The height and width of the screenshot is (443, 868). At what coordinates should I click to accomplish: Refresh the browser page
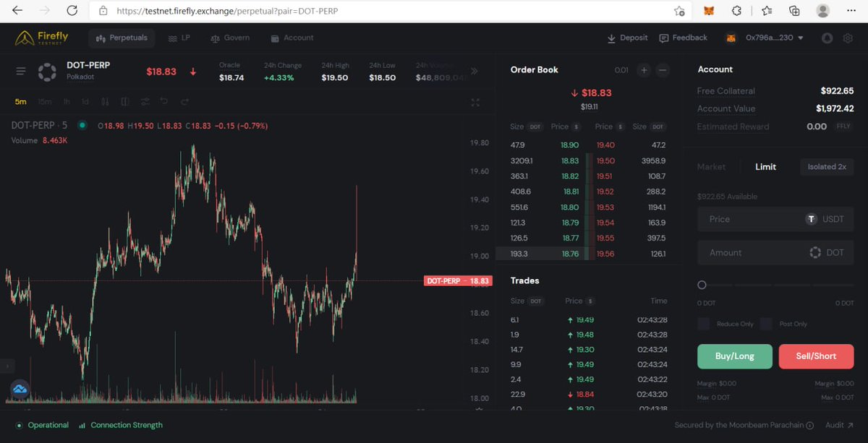coord(72,11)
